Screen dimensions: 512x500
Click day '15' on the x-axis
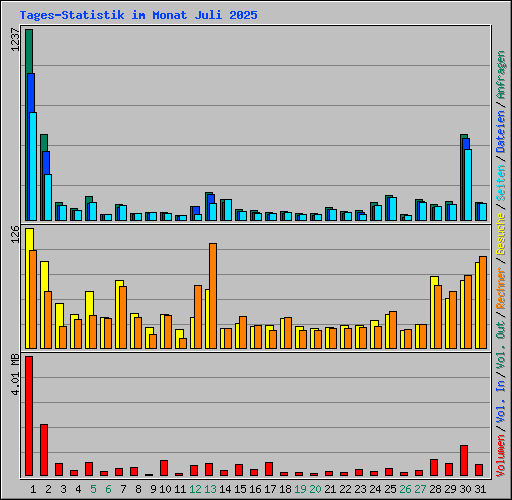(240, 489)
